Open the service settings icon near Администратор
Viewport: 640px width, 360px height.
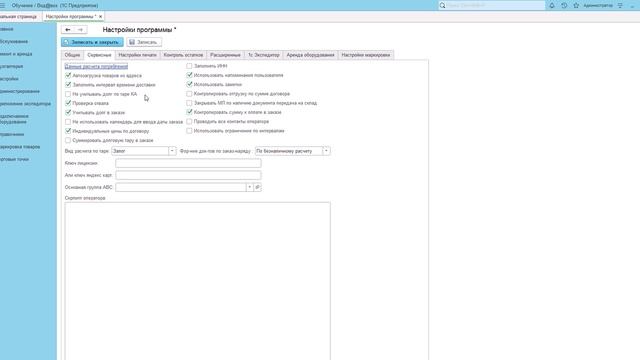[x=620, y=6]
